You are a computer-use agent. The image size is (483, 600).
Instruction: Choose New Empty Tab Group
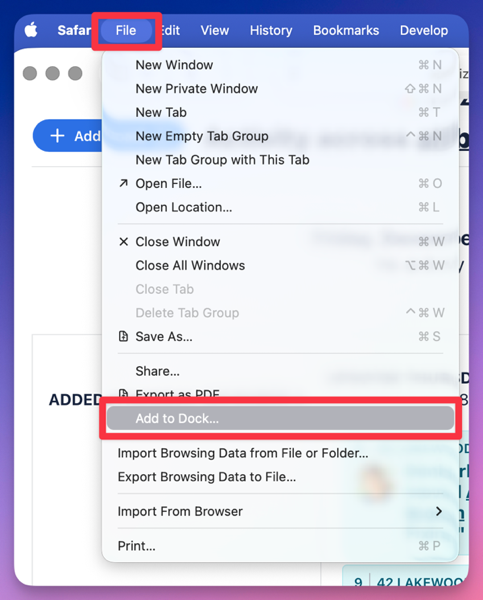pyautogui.click(x=280, y=136)
